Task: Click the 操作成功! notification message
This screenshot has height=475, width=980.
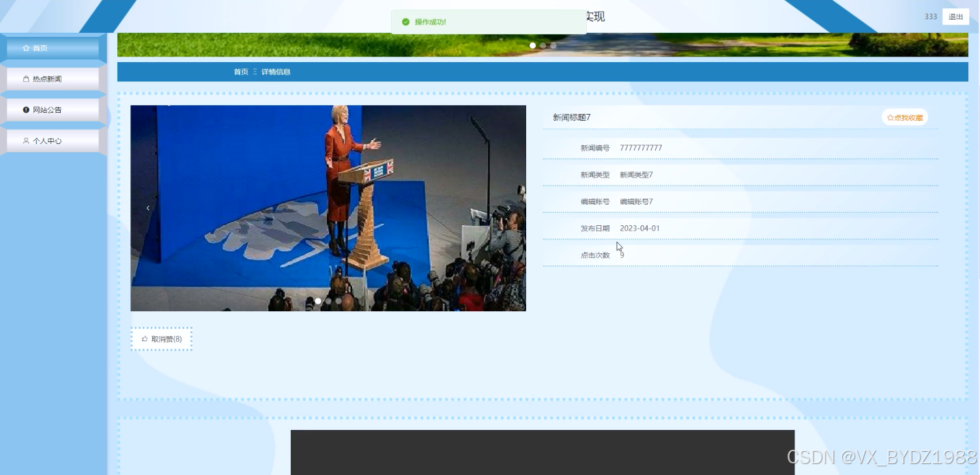Action: tap(431, 22)
